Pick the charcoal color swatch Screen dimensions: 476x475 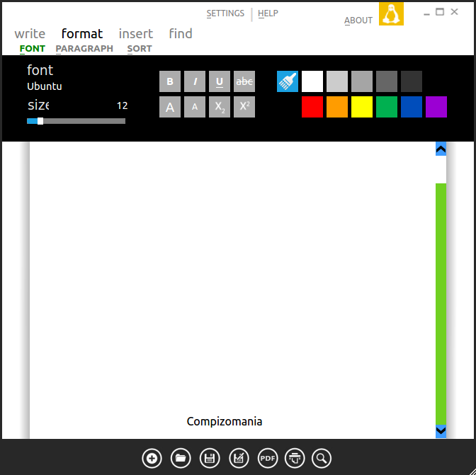(x=412, y=81)
